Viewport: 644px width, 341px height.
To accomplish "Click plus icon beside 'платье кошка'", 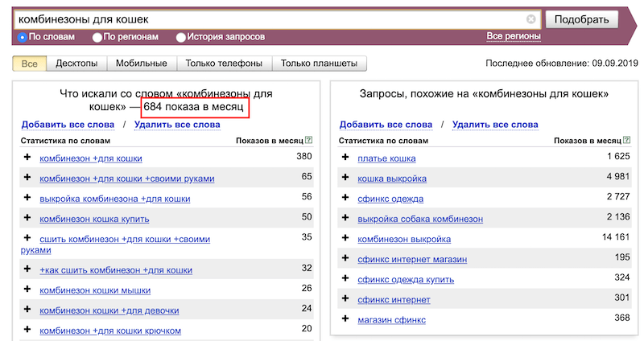I will click(345, 157).
